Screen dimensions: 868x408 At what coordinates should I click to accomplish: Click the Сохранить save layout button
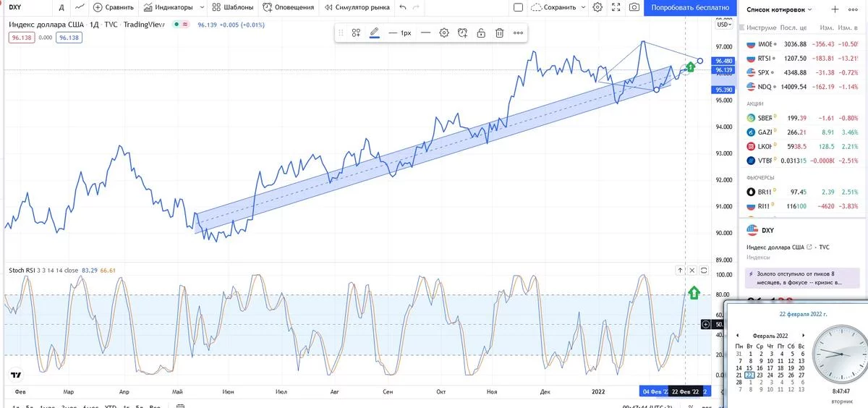[554, 7]
